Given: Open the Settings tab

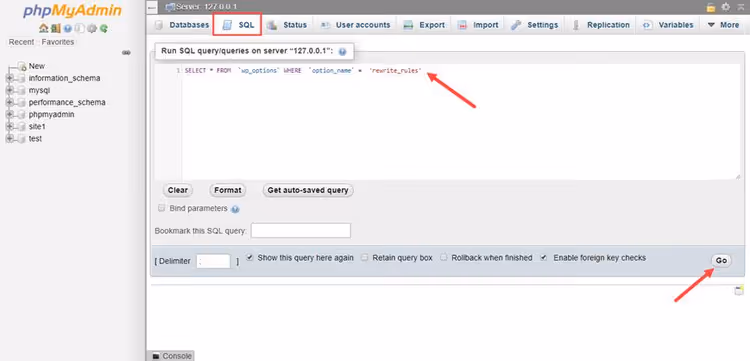Looking at the screenshot, I should [535, 25].
